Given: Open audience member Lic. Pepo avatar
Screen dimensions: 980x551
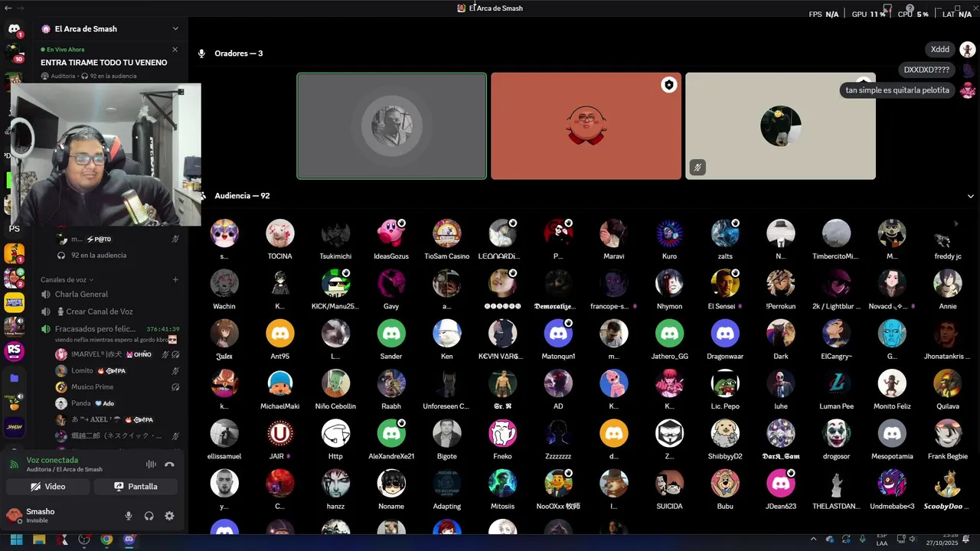Looking at the screenshot, I should 725,383.
